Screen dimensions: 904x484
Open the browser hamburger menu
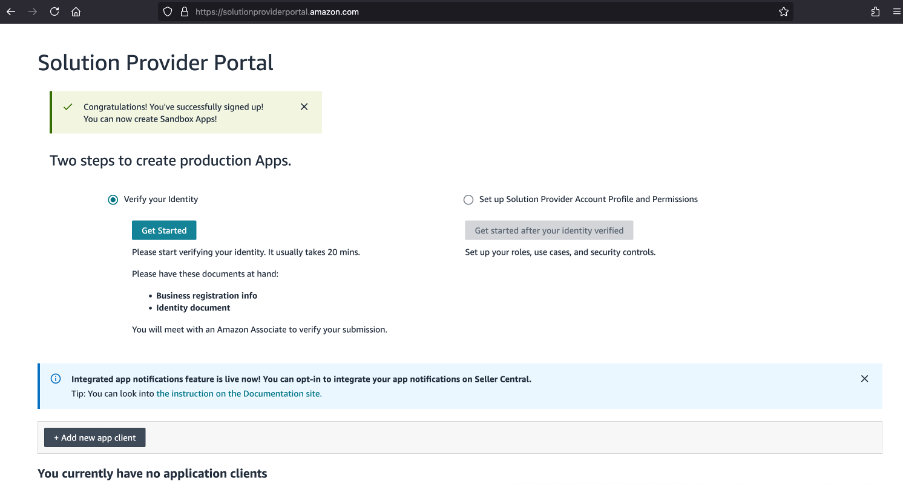click(897, 12)
